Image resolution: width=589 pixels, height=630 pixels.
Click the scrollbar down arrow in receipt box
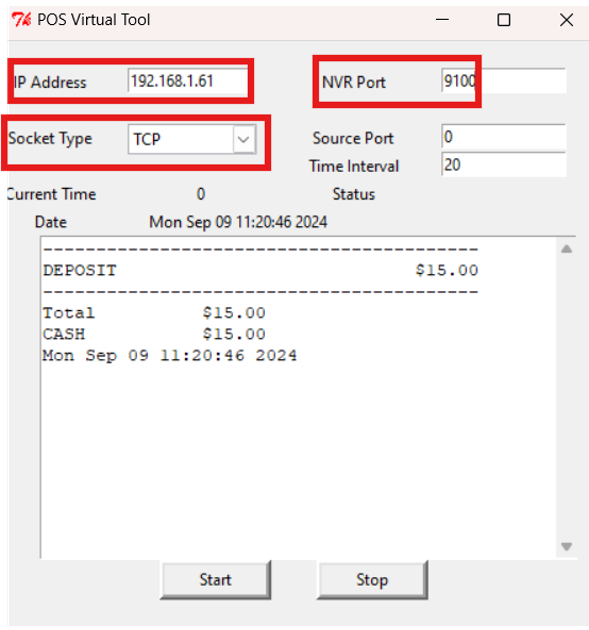(567, 546)
